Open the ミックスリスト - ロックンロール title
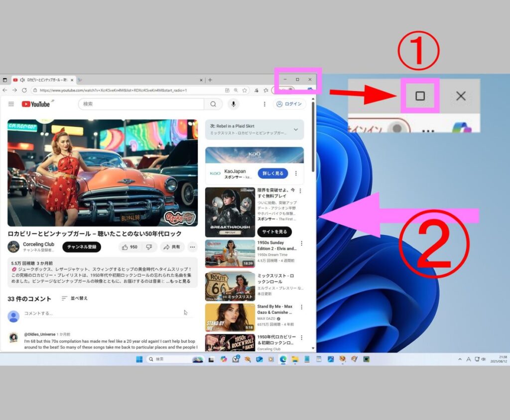 point(275,279)
